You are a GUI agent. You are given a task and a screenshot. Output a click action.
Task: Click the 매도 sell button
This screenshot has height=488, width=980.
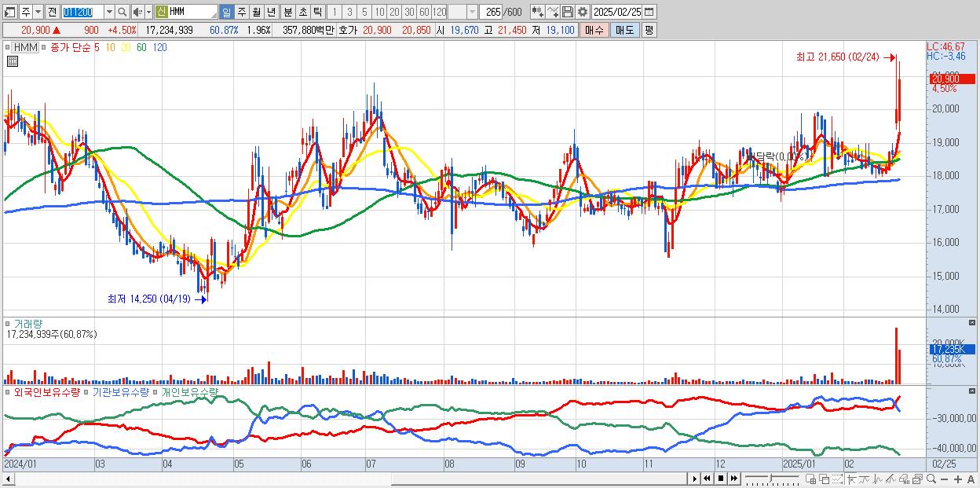coord(624,30)
